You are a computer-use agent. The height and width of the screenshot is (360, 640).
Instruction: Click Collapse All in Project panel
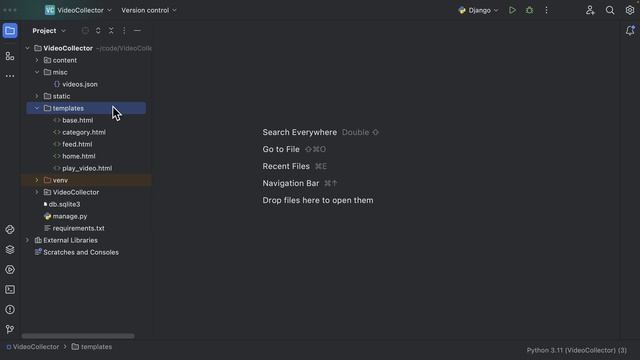[x=111, y=31]
